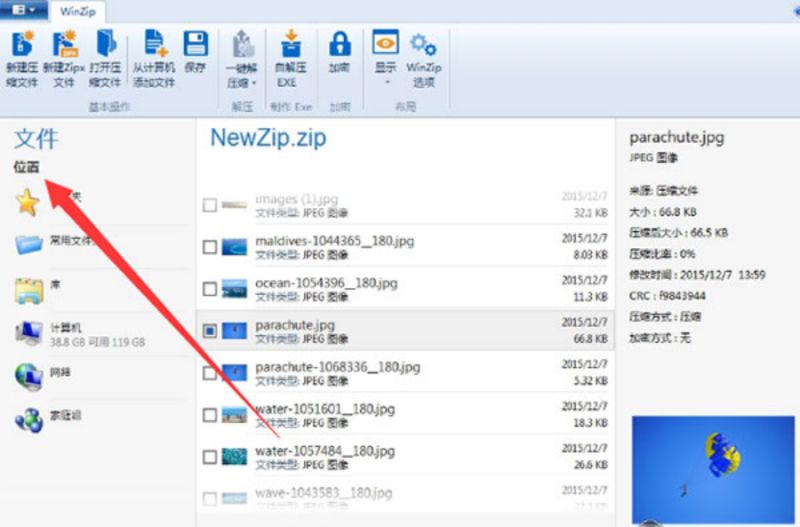The image size is (800, 527).
Task: Open WinZip Options (WinZip选项) gear icon
Action: tap(423, 45)
